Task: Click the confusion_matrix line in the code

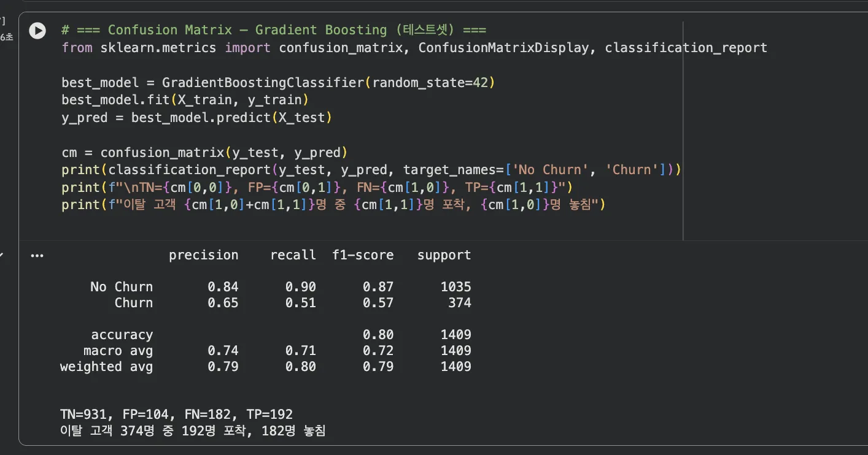Action: 203,152
